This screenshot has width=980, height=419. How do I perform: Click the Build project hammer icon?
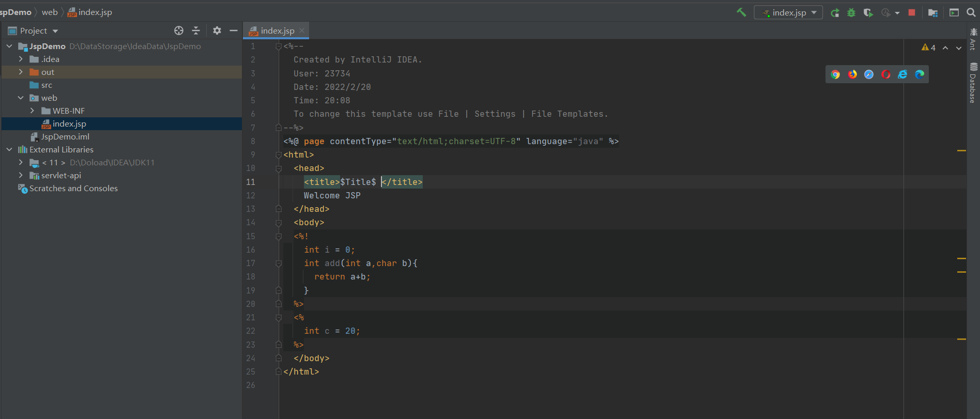(741, 12)
